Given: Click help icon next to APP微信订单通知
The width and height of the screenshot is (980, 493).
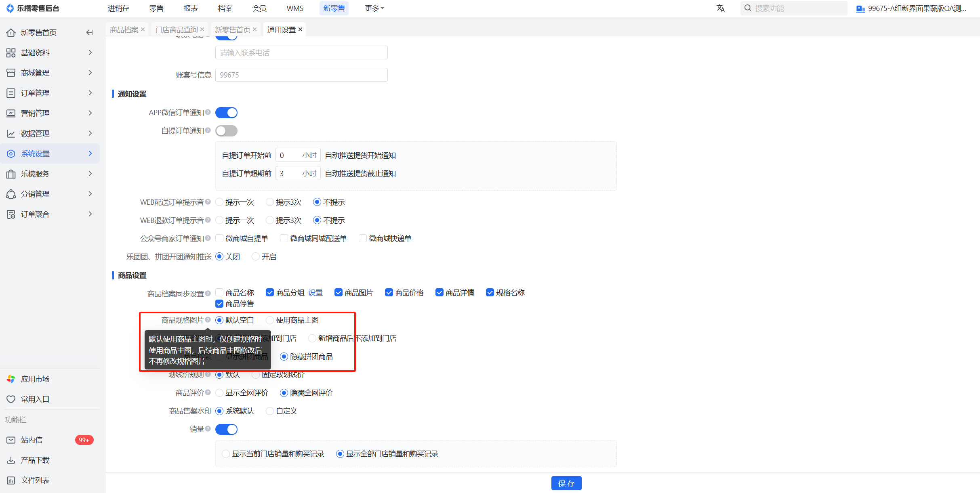Looking at the screenshot, I should [x=208, y=112].
